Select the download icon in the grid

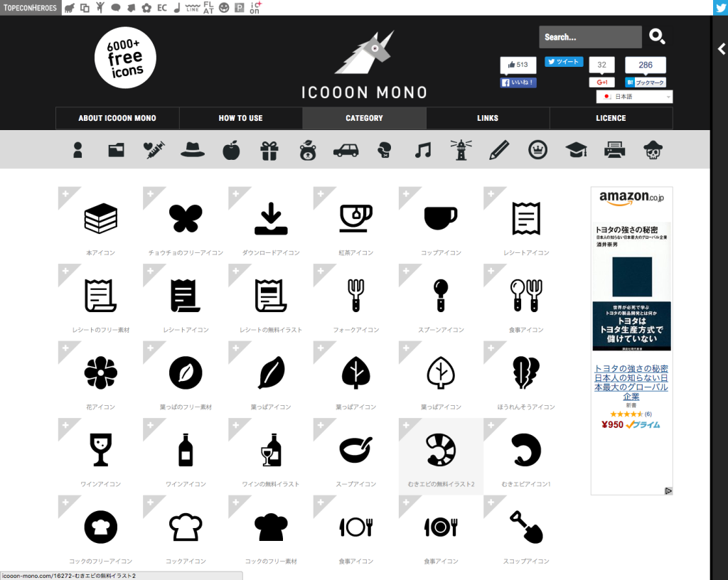(271, 218)
